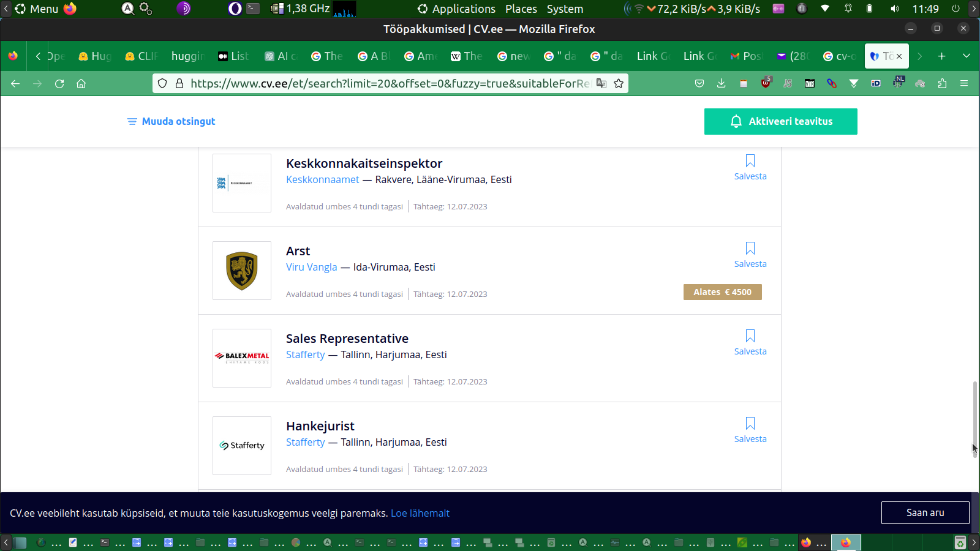This screenshot has width=980, height=551.
Task: Click the Viru Vangla crest logo
Action: [x=242, y=271]
